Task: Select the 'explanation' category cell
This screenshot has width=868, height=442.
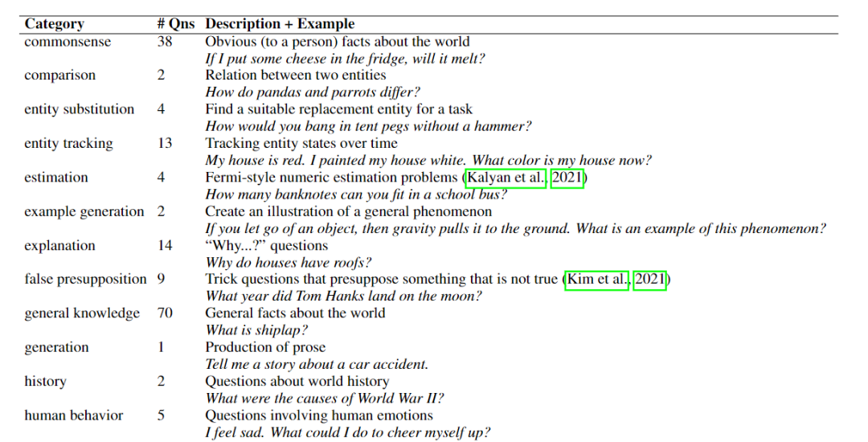Action: 59,246
